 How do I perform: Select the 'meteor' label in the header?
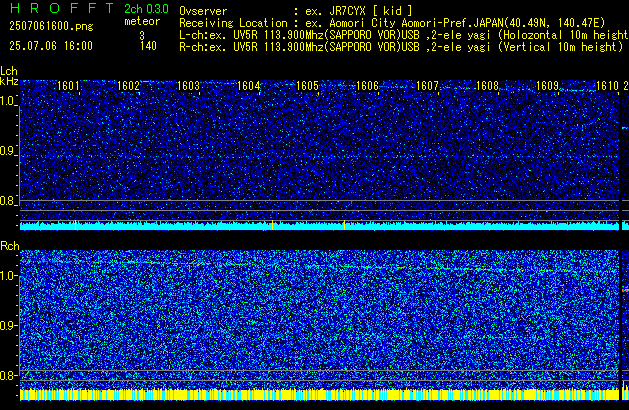tap(142, 21)
